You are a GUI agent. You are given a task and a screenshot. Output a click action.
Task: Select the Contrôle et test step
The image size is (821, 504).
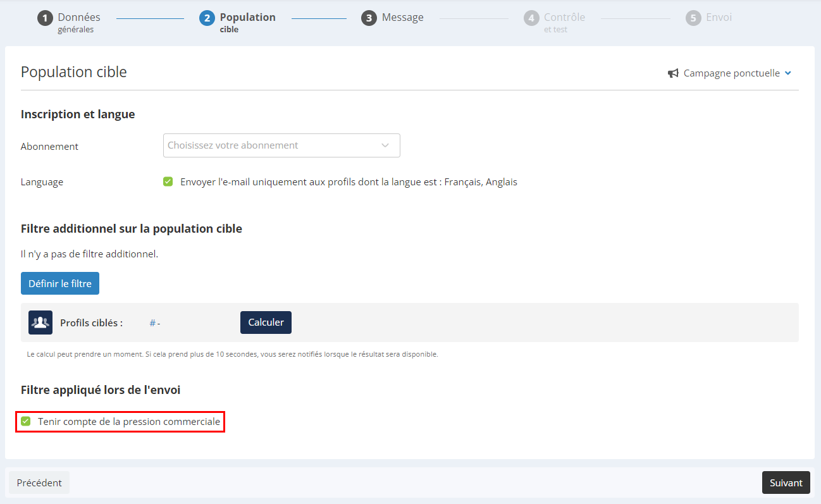click(x=564, y=22)
